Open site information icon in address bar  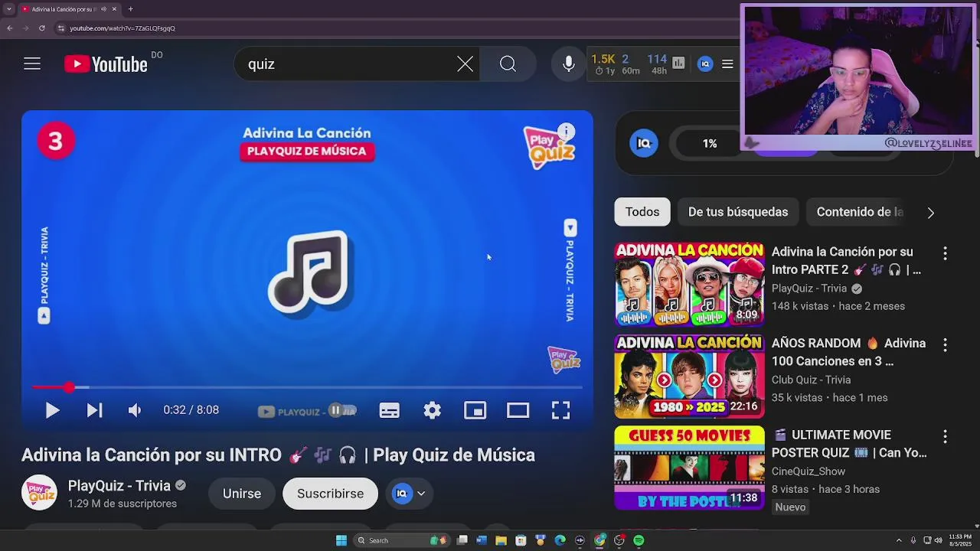60,28
